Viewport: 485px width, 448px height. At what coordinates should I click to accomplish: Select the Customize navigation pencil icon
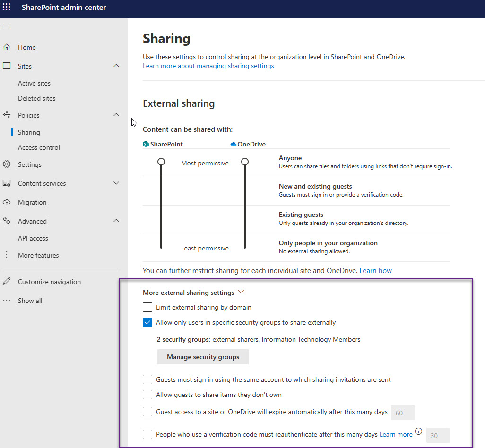click(x=7, y=281)
